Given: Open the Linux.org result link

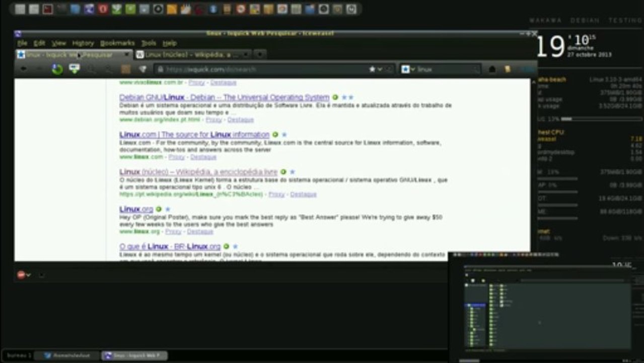Looking at the screenshot, I should tap(136, 209).
